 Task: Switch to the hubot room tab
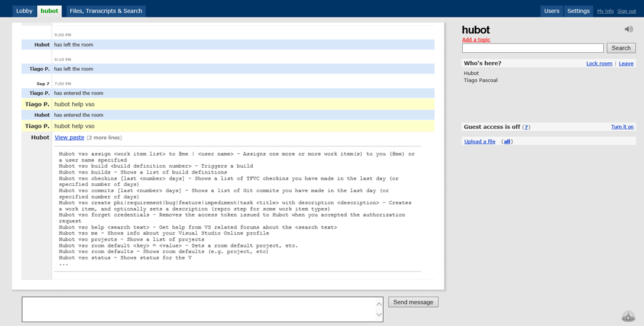point(49,11)
